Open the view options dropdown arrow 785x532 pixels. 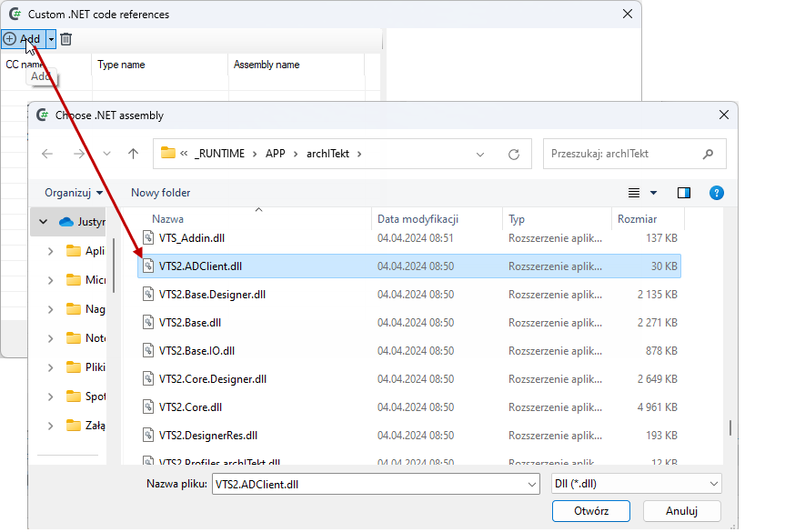(653, 193)
